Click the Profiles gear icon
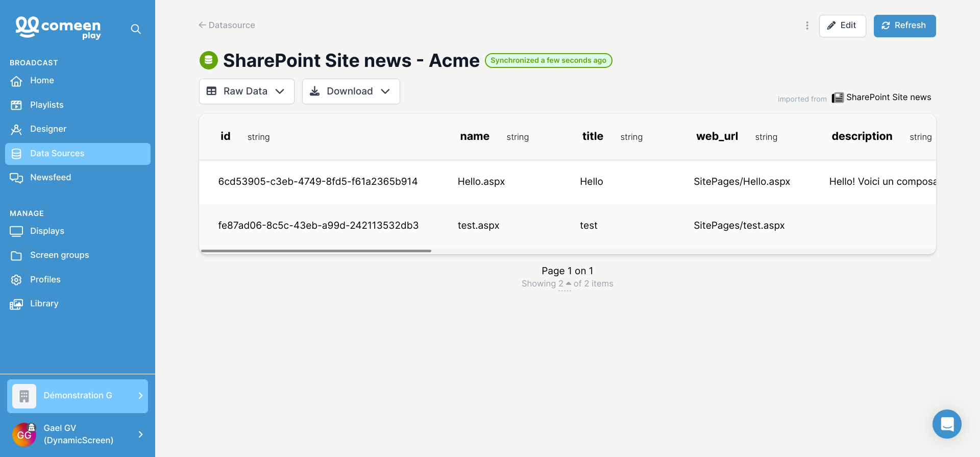Viewport: 980px width, 457px height. 16,280
